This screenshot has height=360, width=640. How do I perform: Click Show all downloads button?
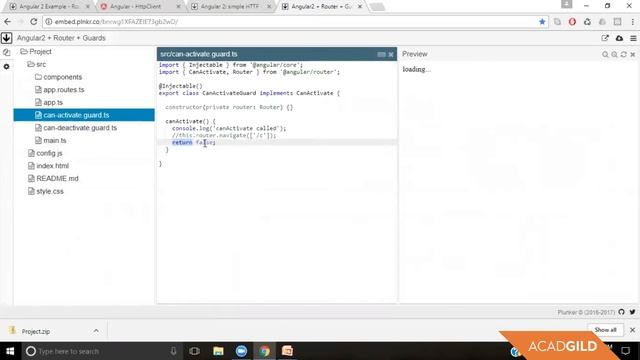tap(605, 330)
